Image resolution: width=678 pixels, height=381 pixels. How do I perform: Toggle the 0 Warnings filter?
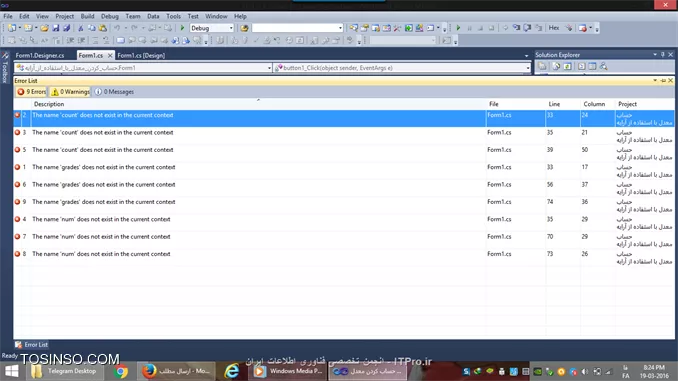tap(70, 92)
